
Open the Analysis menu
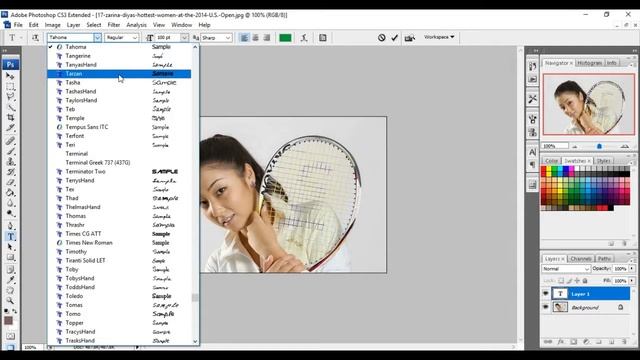click(x=136, y=25)
